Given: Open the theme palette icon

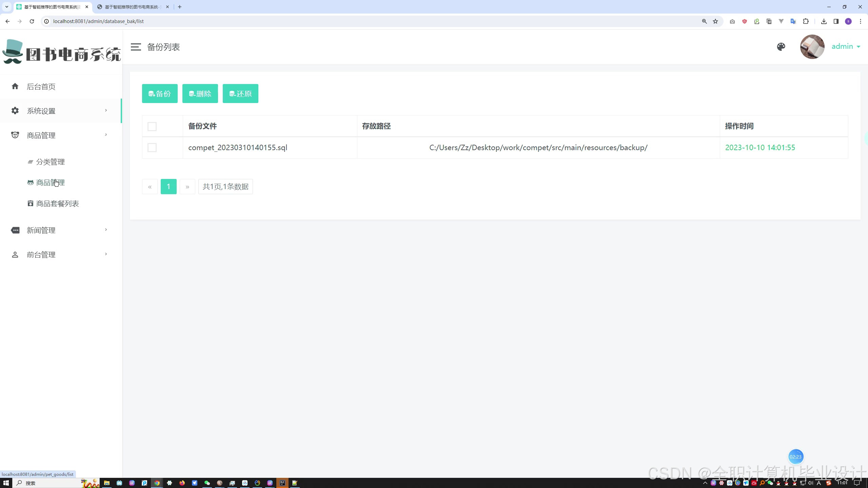Looking at the screenshot, I should point(781,47).
